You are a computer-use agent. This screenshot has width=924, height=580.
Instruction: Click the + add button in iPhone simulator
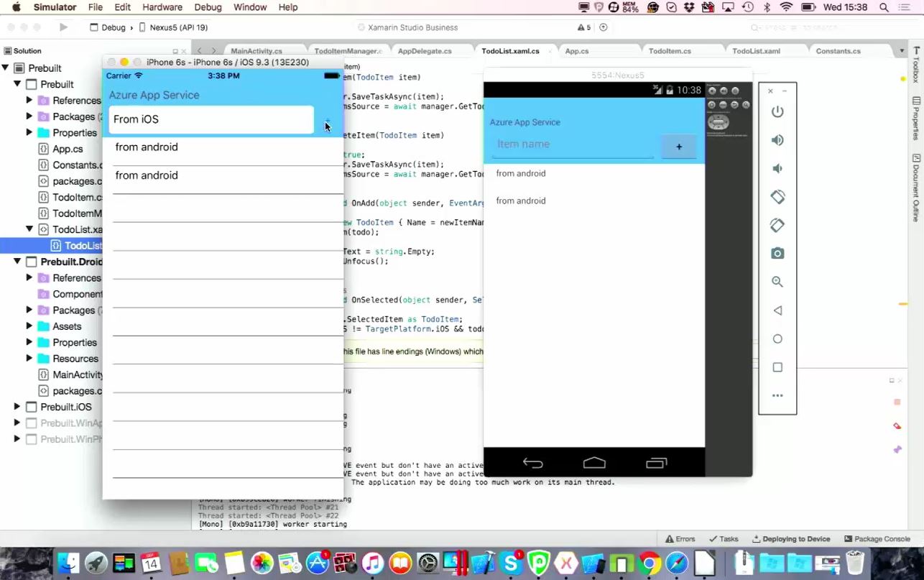tap(328, 121)
